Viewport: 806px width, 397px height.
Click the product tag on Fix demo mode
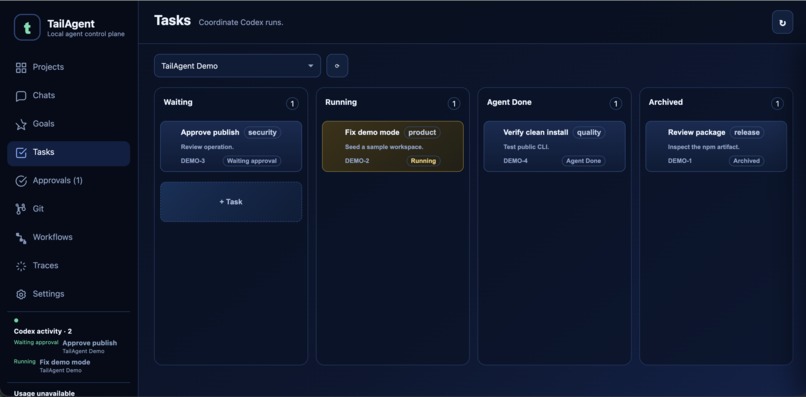[422, 132]
